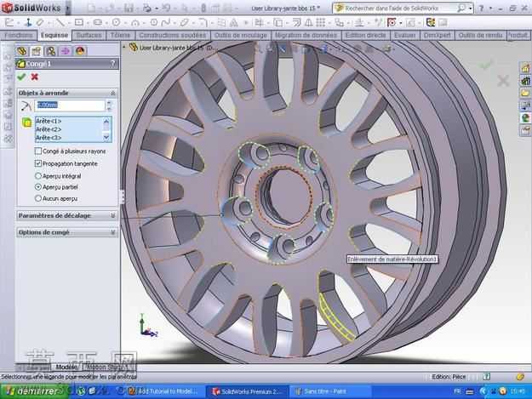
Task: Click the viewport cancel X corner icon
Action: click(503, 81)
